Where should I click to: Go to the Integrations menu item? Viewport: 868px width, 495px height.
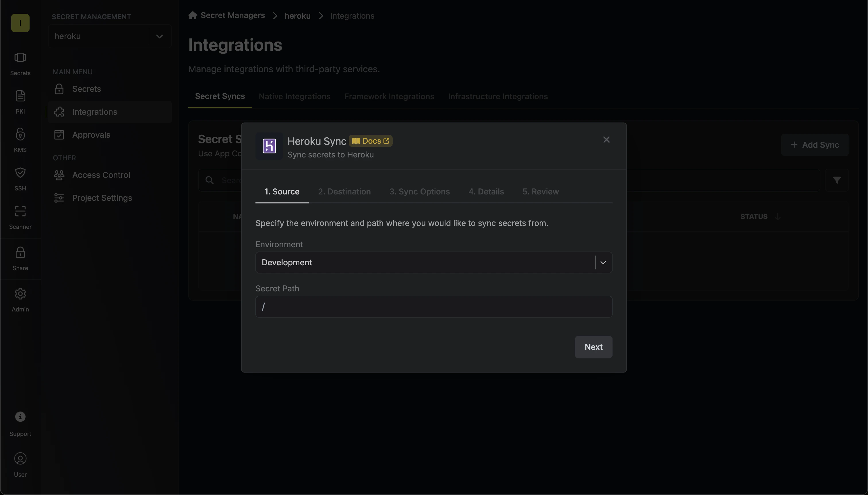[x=110, y=112]
